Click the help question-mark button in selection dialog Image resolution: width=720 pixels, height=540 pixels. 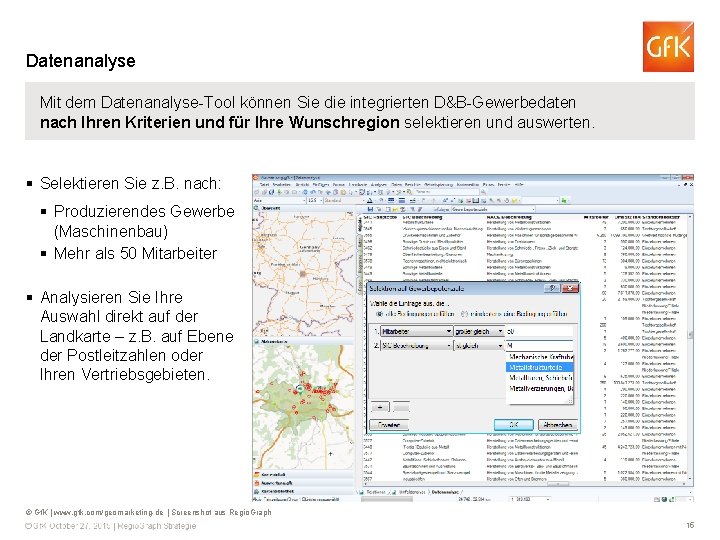(552, 288)
